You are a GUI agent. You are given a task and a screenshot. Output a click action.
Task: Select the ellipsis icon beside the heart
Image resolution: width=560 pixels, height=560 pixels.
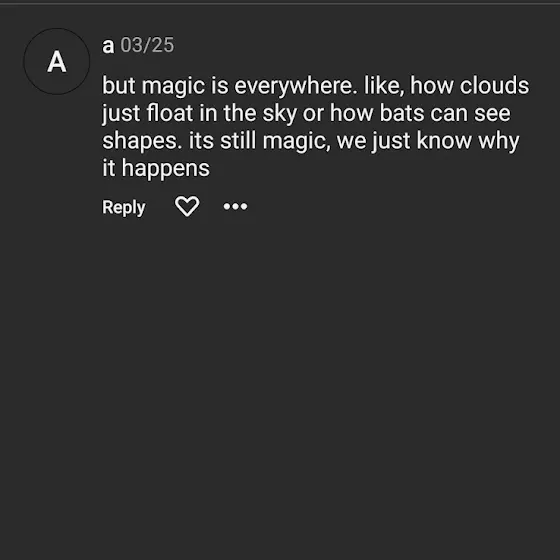tap(235, 206)
